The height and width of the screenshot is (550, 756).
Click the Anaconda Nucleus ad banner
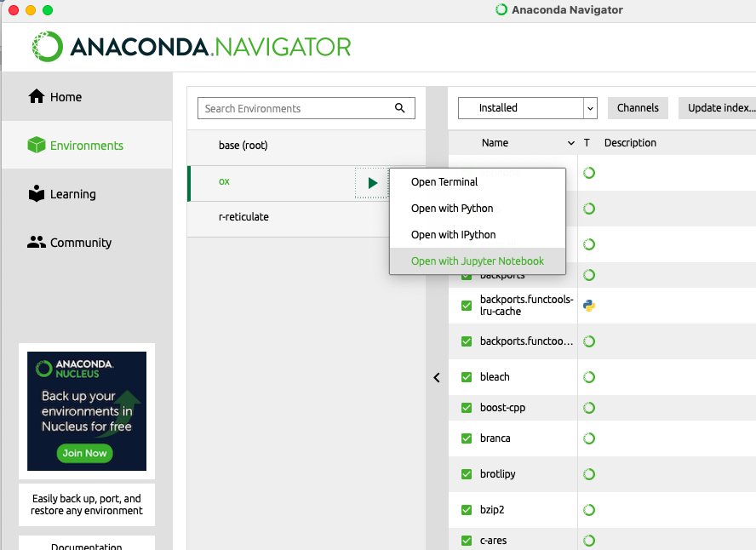tap(87, 411)
